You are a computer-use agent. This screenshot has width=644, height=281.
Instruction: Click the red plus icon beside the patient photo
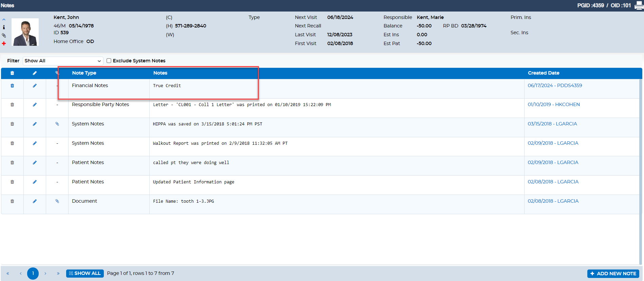[4, 43]
